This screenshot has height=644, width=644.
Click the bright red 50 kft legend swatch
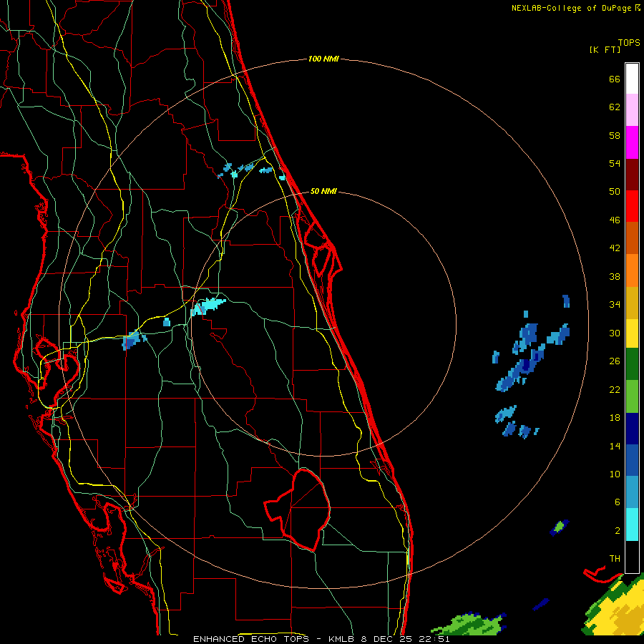(x=632, y=206)
